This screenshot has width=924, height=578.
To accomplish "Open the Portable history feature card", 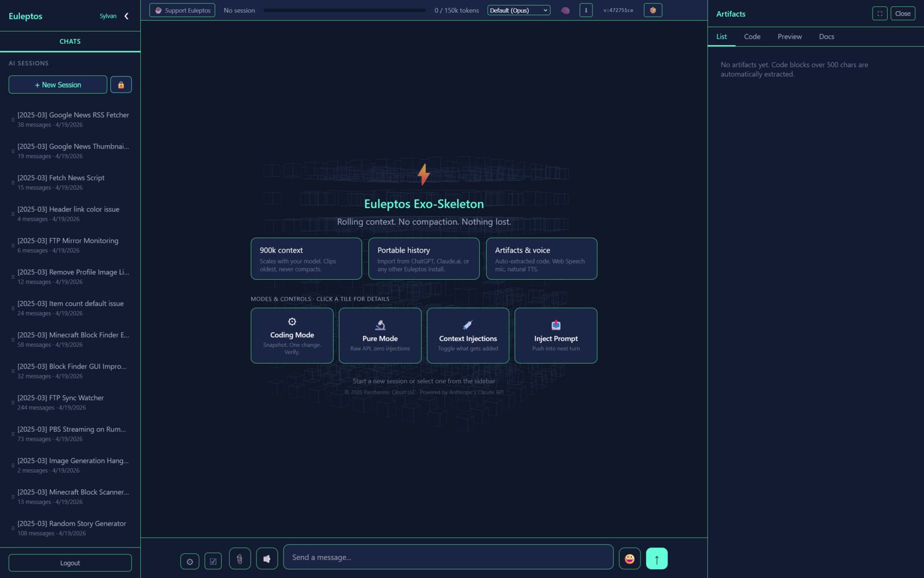I will [x=424, y=259].
